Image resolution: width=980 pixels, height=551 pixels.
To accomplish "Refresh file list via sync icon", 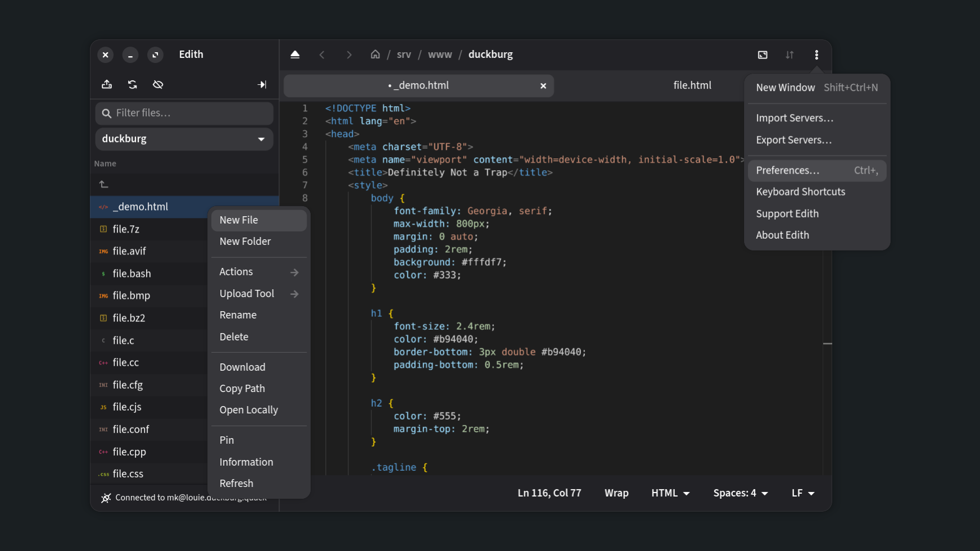I will click(133, 84).
